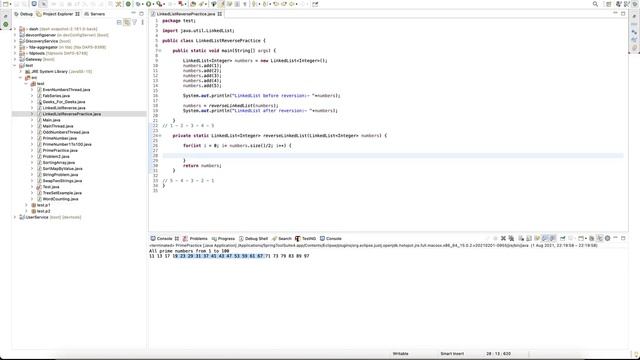The image size is (640, 360).
Task: Click the Next Annotation toolbar icon
Action: 254,4
